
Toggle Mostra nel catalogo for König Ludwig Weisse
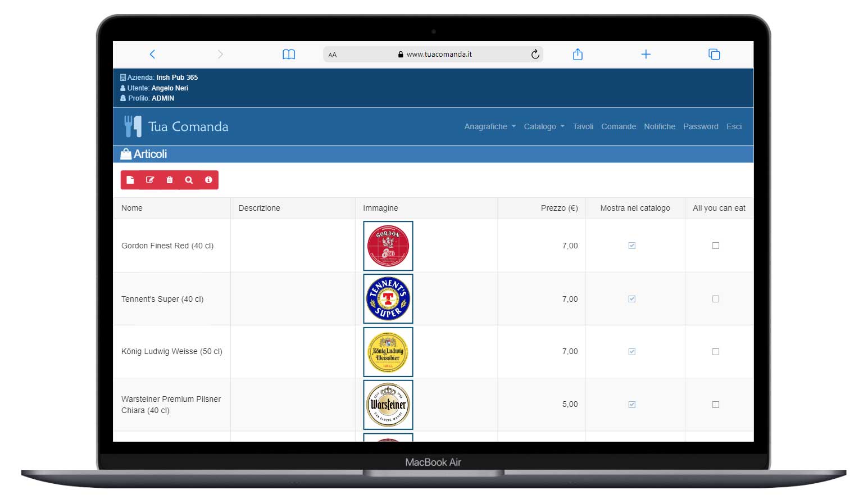[x=632, y=352]
